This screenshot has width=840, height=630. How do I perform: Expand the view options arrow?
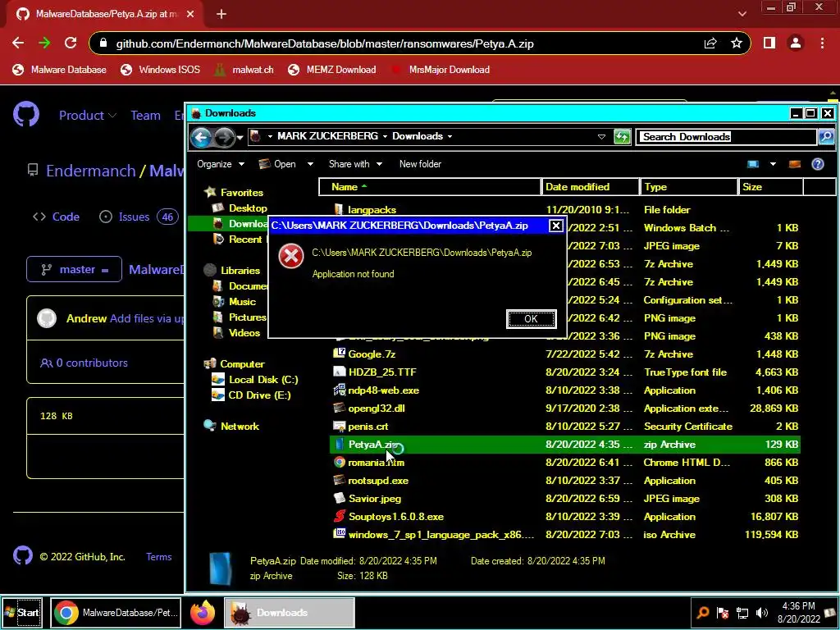click(773, 164)
